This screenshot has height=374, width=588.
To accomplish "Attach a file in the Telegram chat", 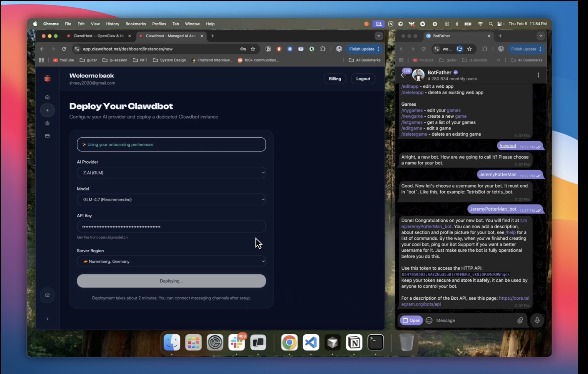I will point(520,320).
